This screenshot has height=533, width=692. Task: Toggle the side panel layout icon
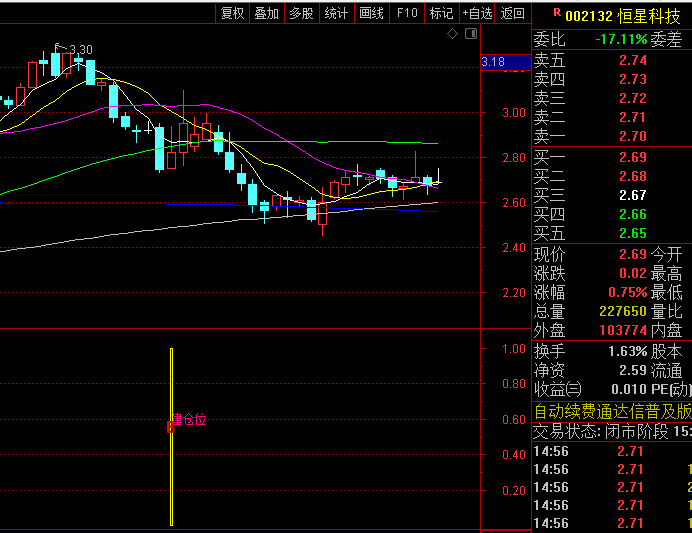[x=471, y=34]
